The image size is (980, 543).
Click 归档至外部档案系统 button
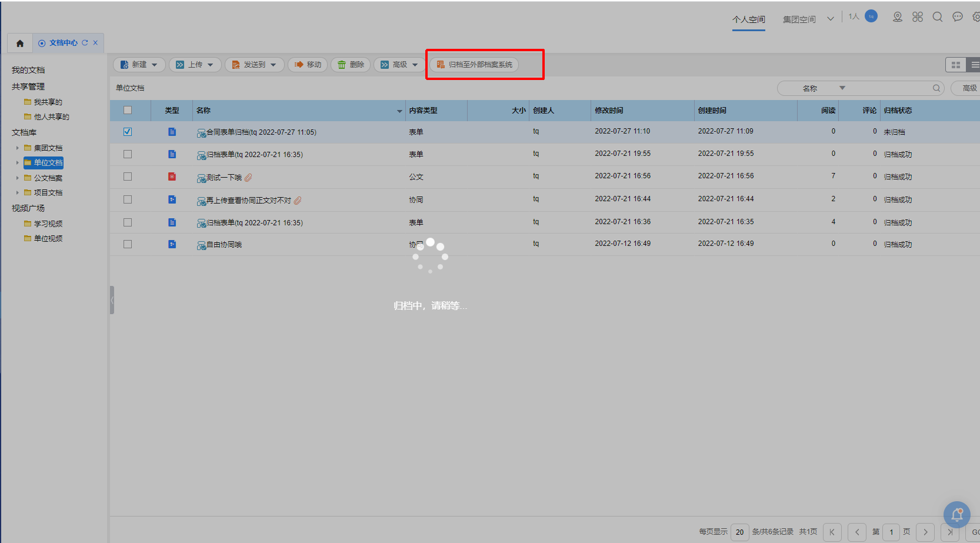pyautogui.click(x=474, y=65)
